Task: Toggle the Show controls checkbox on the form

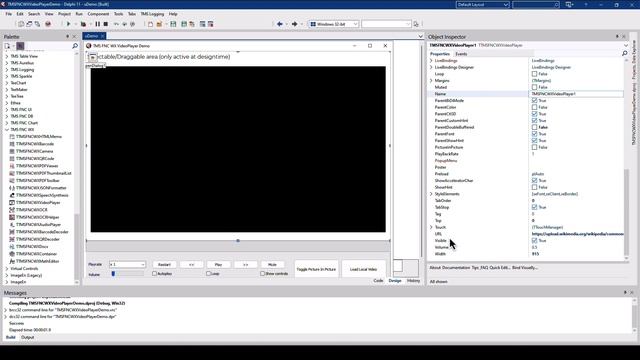Action: coord(262,273)
